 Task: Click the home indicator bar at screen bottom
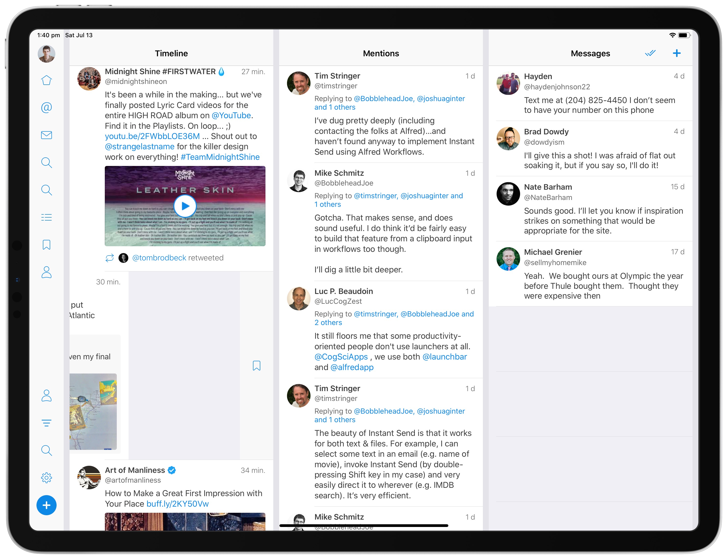[x=364, y=525]
